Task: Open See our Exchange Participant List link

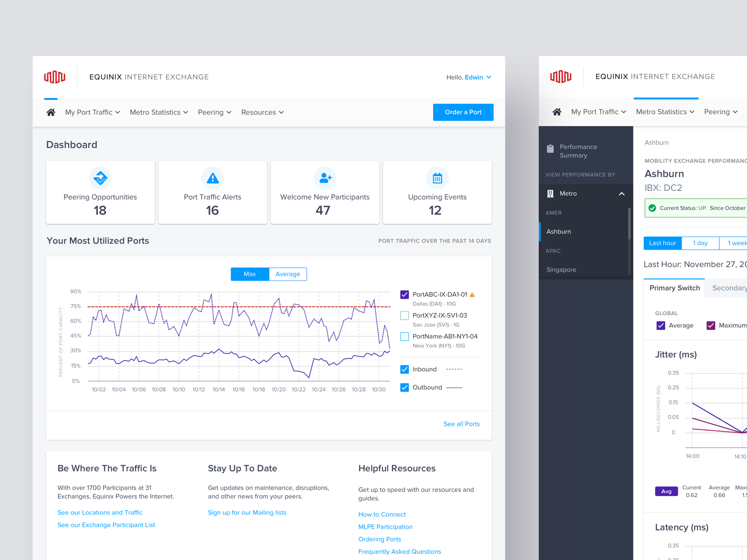Action: [106, 525]
